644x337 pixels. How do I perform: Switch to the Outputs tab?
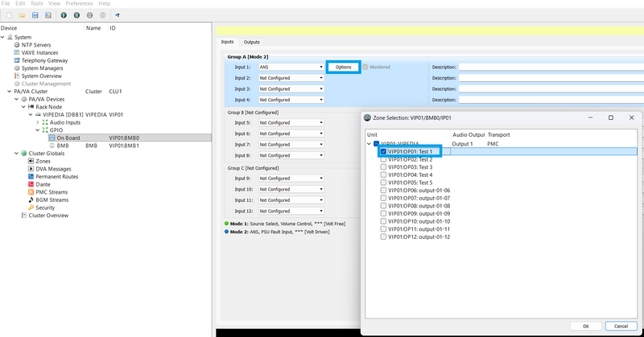(x=251, y=43)
